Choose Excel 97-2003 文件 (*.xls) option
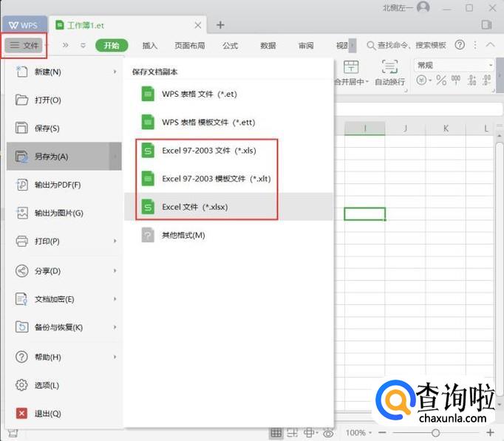This screenshot has height=441, width=504. coord(208,151)
